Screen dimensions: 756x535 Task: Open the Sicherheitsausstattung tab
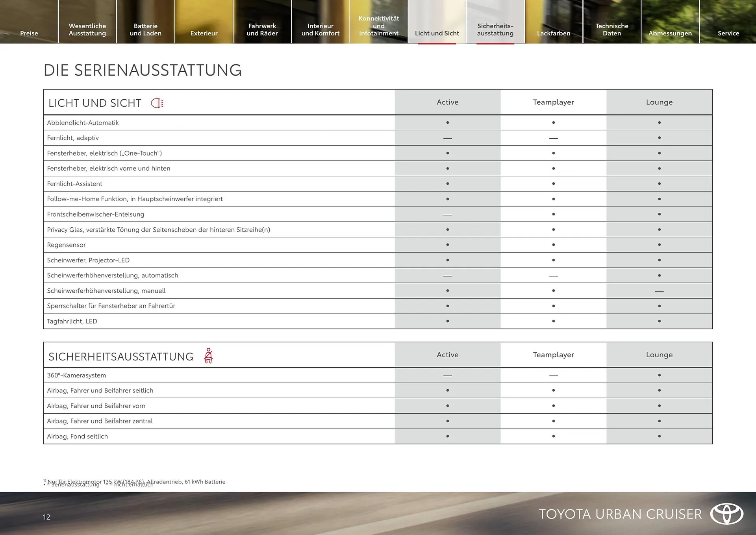(495, 30)
